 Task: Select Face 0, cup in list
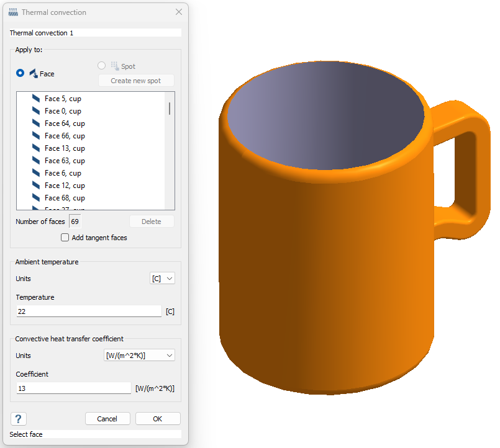(63, 111)
